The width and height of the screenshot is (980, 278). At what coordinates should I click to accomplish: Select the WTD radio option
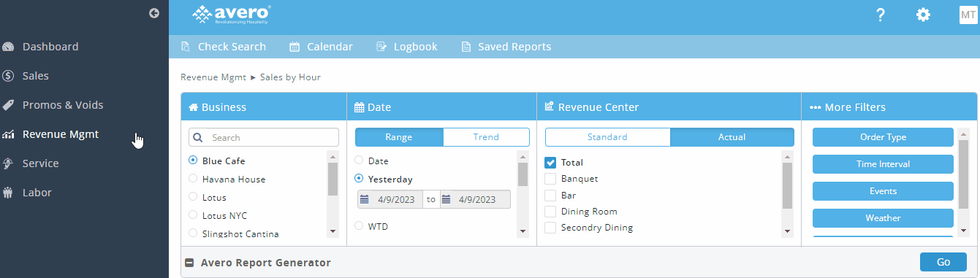click(359, 226)
